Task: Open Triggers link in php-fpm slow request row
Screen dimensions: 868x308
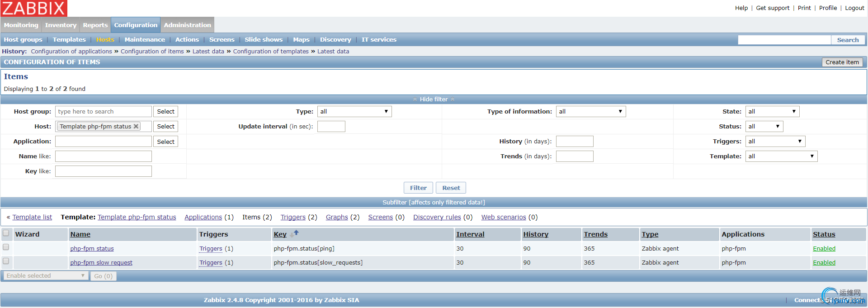Action: pyautogui.click(x=211, y=262)
